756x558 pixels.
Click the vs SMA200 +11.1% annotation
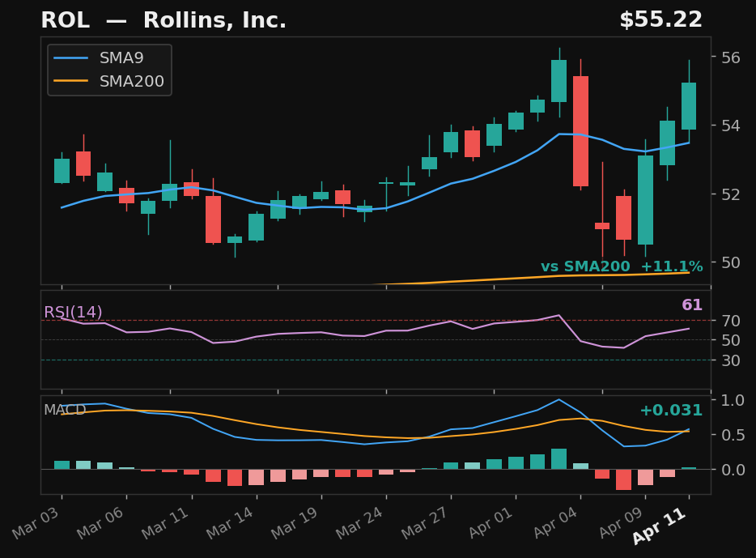(x=622, y=266)
